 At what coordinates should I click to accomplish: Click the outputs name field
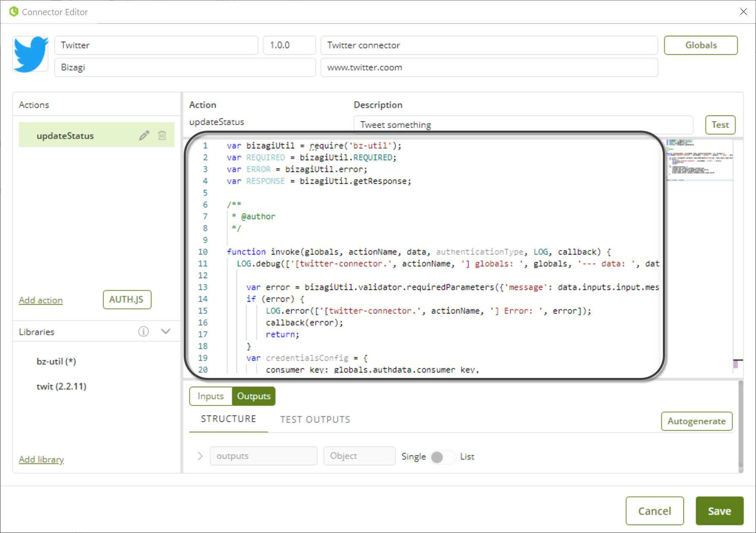(x=264, y=456)
